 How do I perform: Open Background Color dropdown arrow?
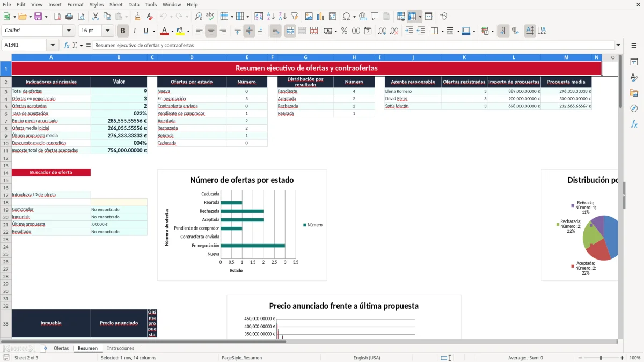188,31
